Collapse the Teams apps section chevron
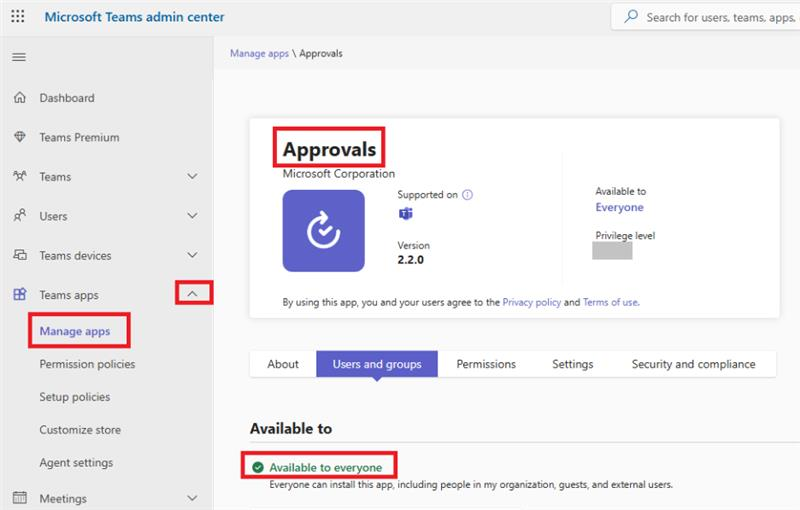 (x=192, y=294)
